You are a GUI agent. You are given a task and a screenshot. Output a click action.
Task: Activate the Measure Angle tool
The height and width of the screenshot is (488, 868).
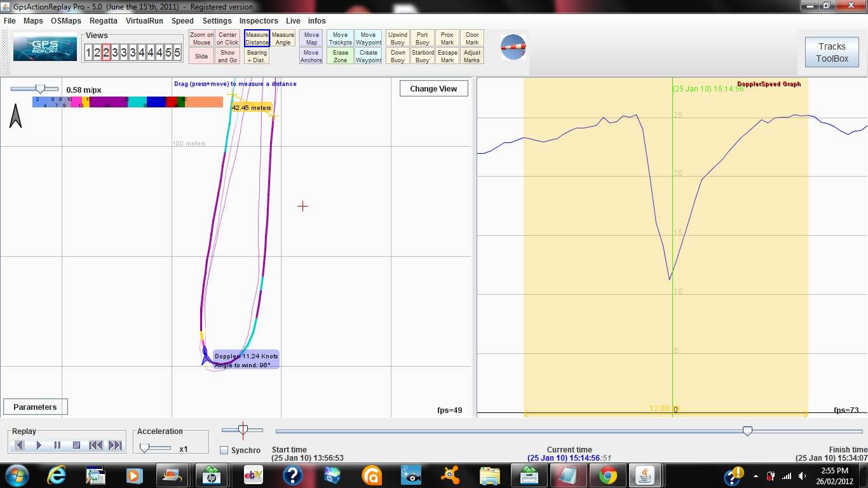(x=283, y=39)
